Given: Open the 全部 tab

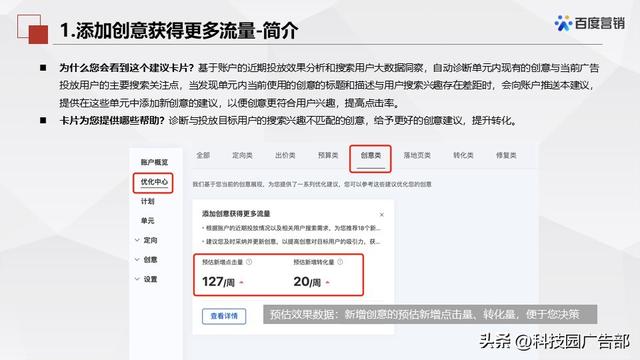Looking at the screenshot, I should [x=203, y=155].
